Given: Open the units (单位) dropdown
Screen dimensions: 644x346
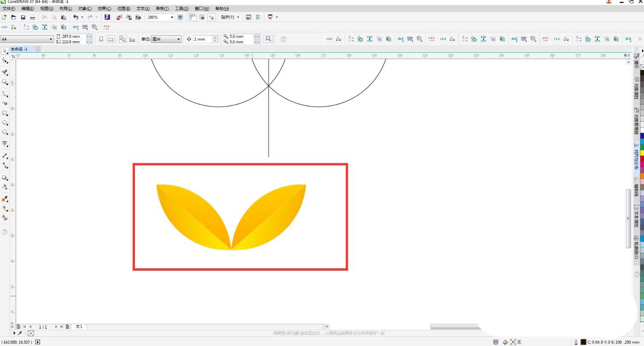Looking at the screenshot, I should [178, 39].
